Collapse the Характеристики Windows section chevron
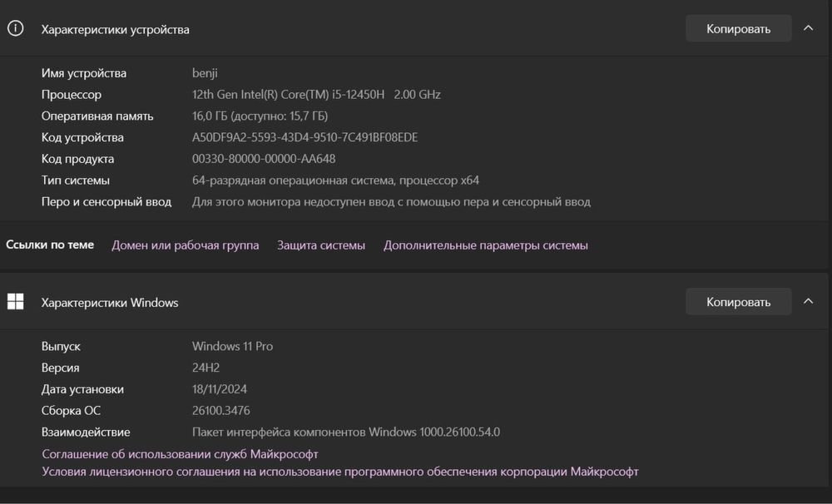Viewport: 832px width, 504px height. click(x=808, y=302)
